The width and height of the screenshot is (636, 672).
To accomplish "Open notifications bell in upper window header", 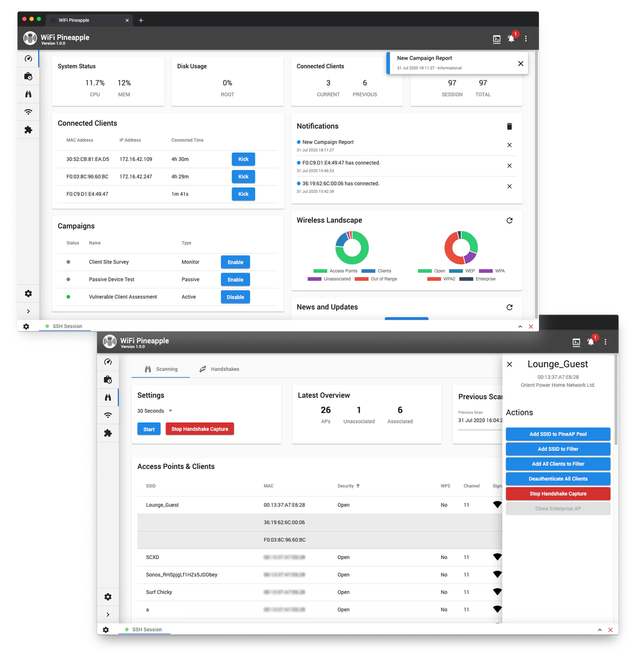I will coord(511,38).
